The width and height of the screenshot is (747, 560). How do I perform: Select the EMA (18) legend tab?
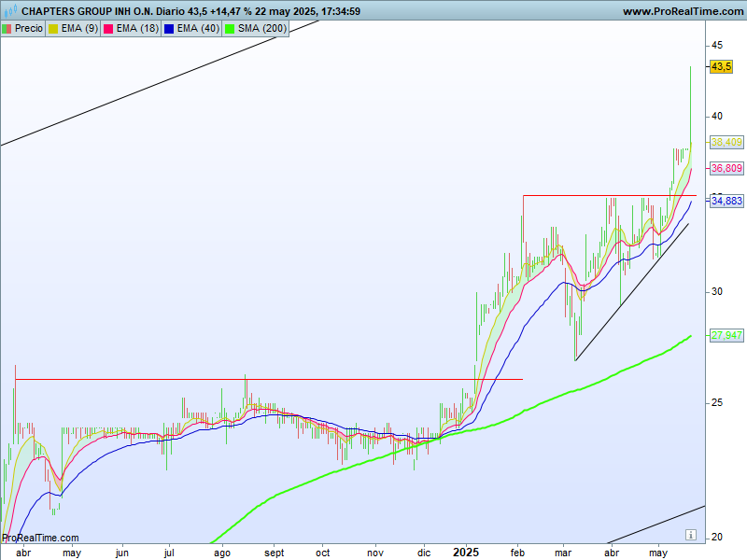tap(131, 29)
